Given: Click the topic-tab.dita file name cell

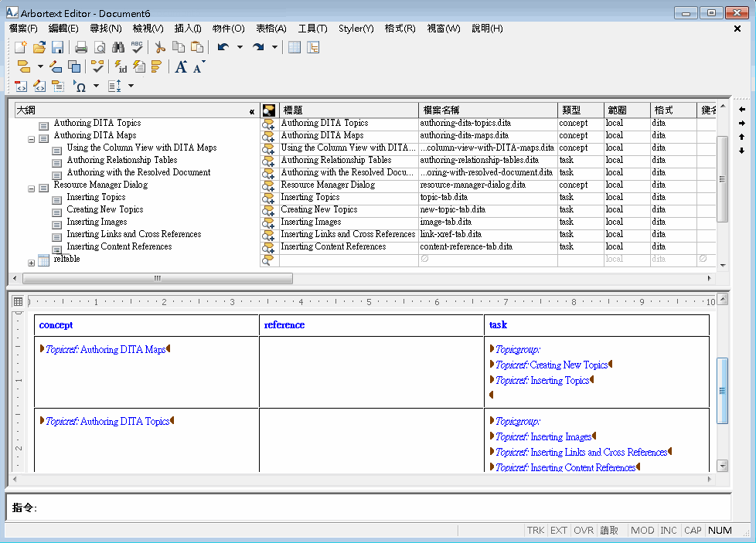Looking at the screenshot, I should [x=488, y=197].
